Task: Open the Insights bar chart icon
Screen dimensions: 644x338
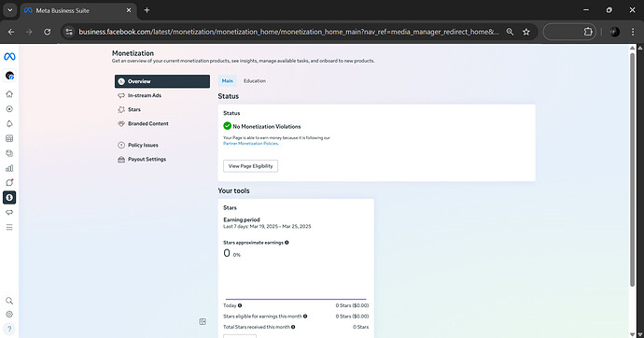Action: point(9,168)
